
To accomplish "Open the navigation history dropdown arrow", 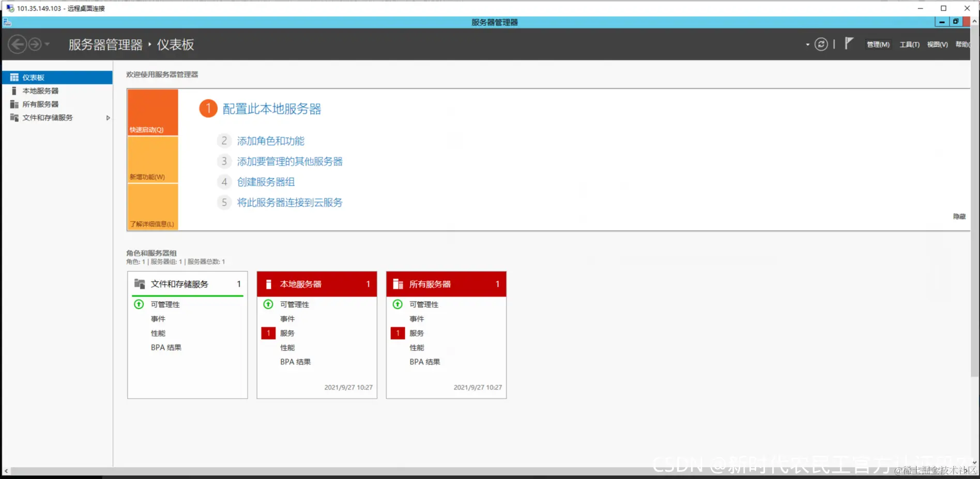I will [47, 44].
